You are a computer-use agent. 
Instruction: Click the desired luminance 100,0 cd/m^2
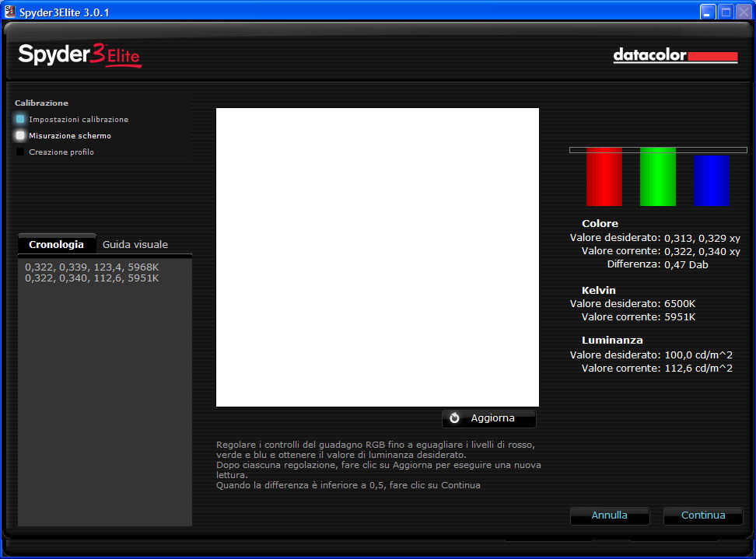click(x=698, y=355)
